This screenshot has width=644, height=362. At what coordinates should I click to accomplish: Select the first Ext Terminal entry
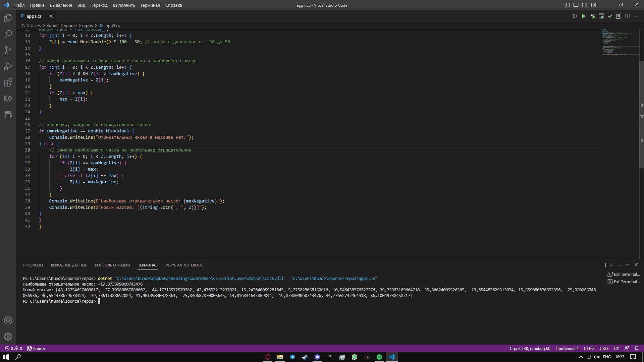pyautogui.click(x=624, y=274)
